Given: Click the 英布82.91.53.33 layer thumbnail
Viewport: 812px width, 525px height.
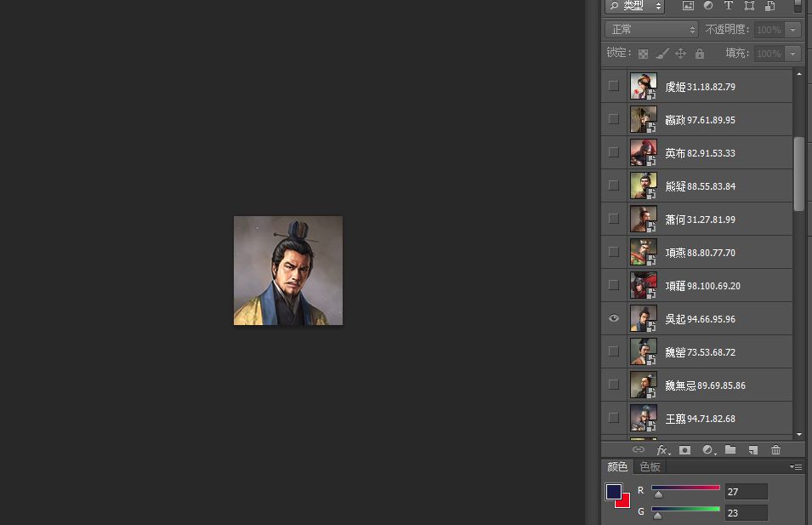Looking at the screenshot, I should [x=643, y=152].
